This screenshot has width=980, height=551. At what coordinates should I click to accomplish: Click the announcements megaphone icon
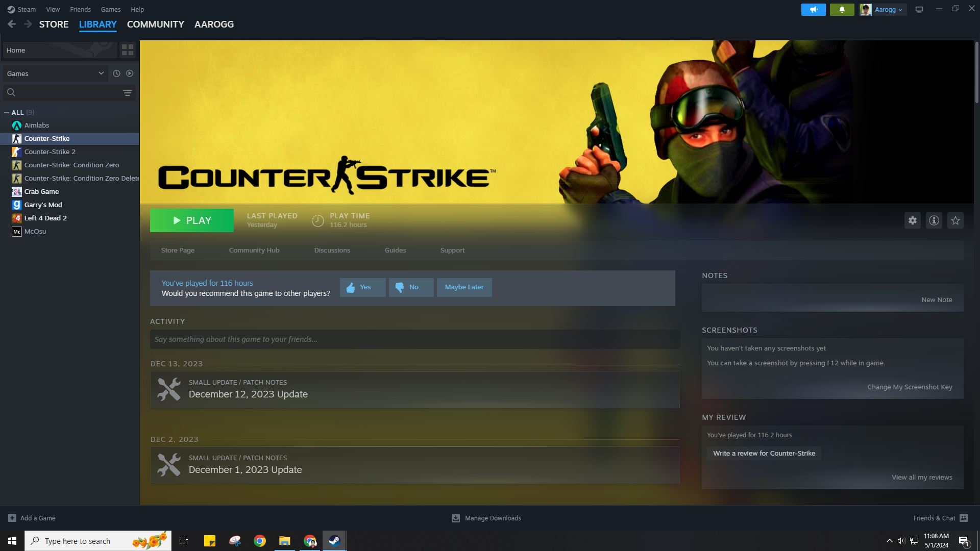pos(813,10)
